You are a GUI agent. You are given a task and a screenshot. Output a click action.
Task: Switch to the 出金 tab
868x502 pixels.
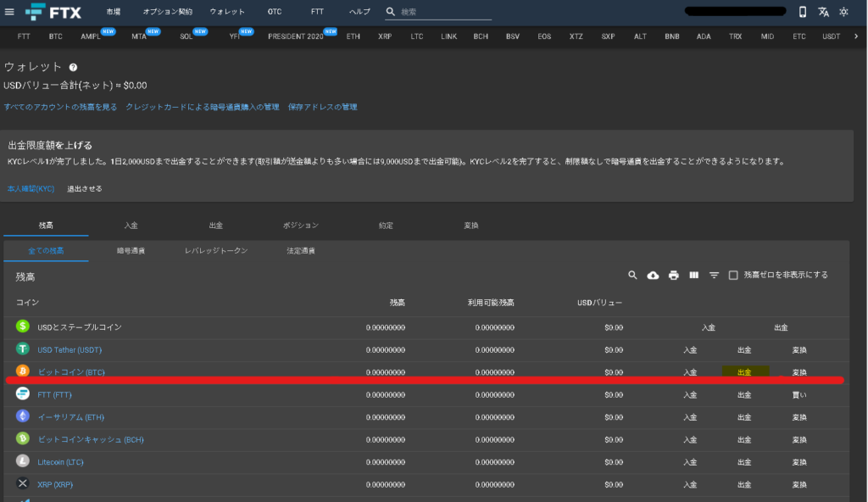(x=216, y=226)
